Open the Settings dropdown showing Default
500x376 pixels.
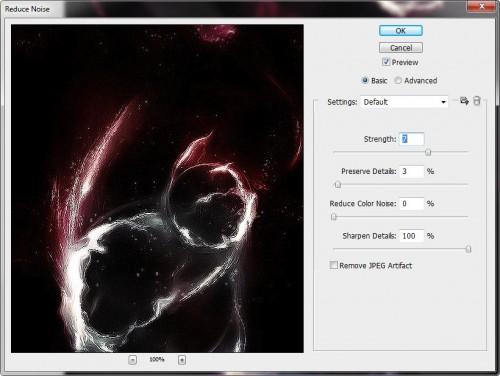pyautogui.click(x=404, y=102)
